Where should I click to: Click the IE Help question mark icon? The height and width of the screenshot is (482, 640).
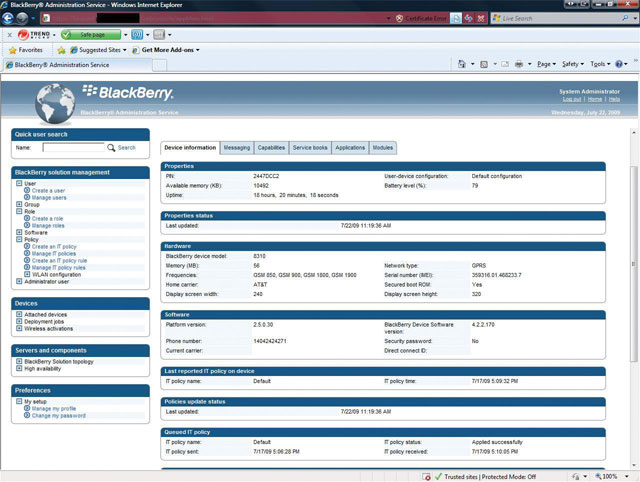619,64
